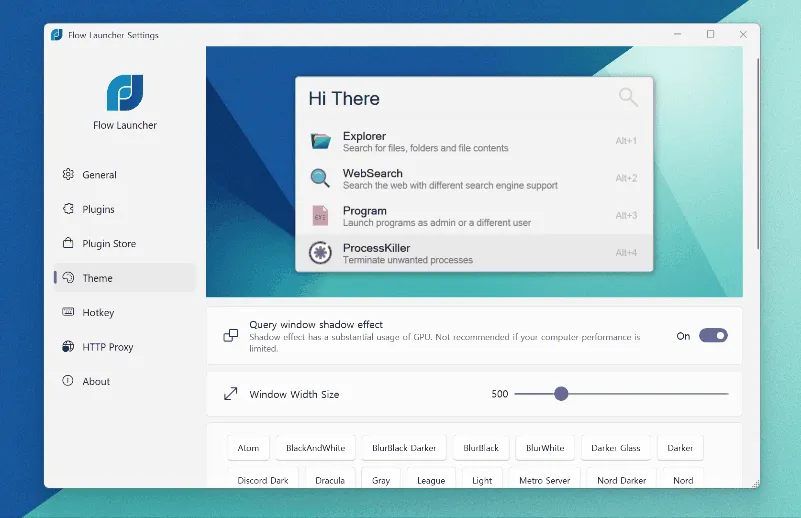Click the HTTP Proxy globe icon
801x518 pixels.
coord(68,347)
